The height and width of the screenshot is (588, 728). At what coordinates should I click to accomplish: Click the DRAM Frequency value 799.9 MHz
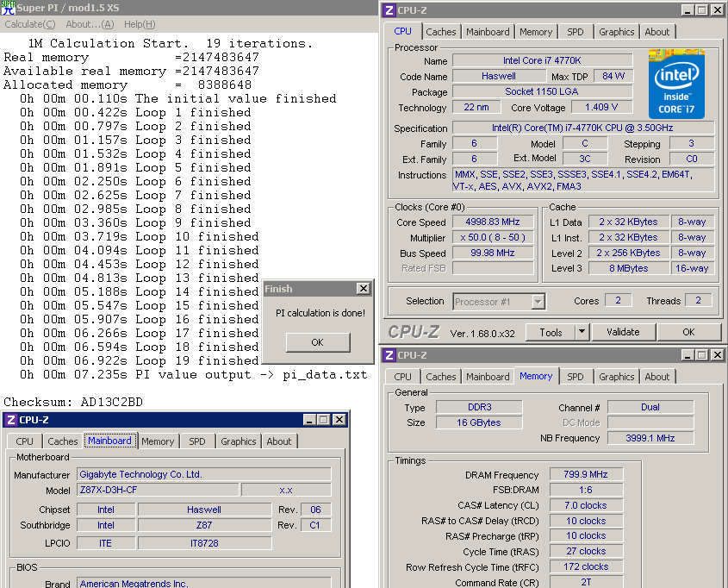pyautogui.click(x=586, y=474)
